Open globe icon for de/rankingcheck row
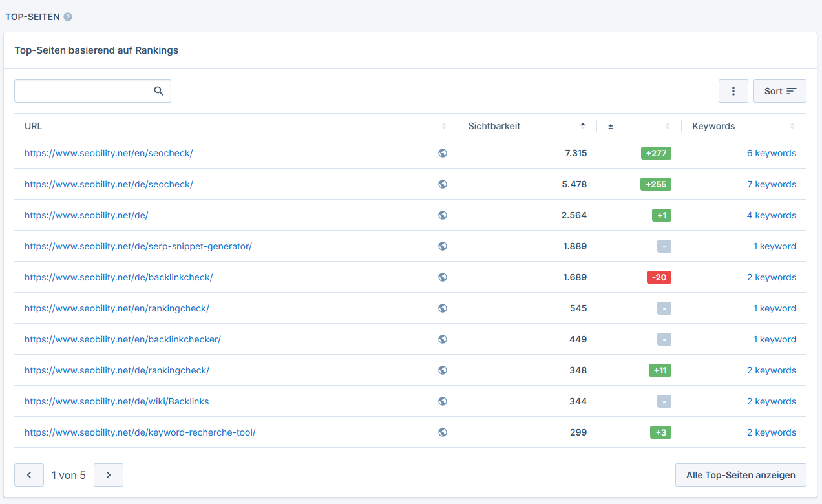Image resolution: width=822 pixels, height=504 pixels. (443, 370)
